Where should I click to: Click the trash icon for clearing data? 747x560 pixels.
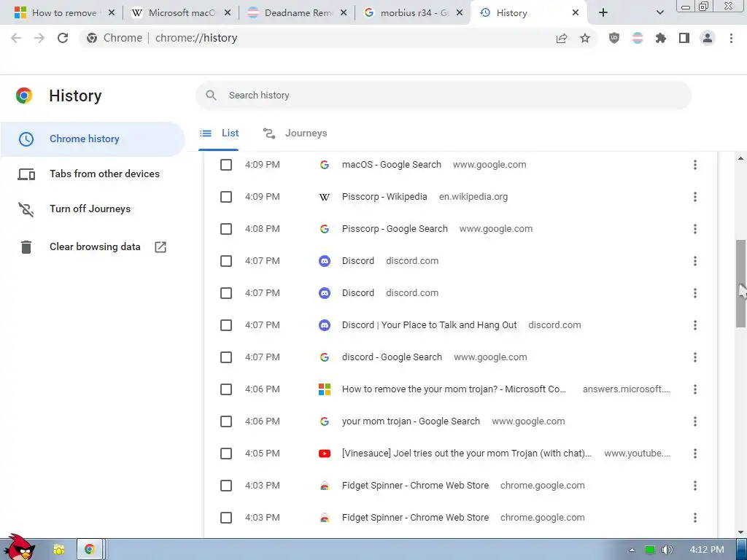[x=26, y=247]
